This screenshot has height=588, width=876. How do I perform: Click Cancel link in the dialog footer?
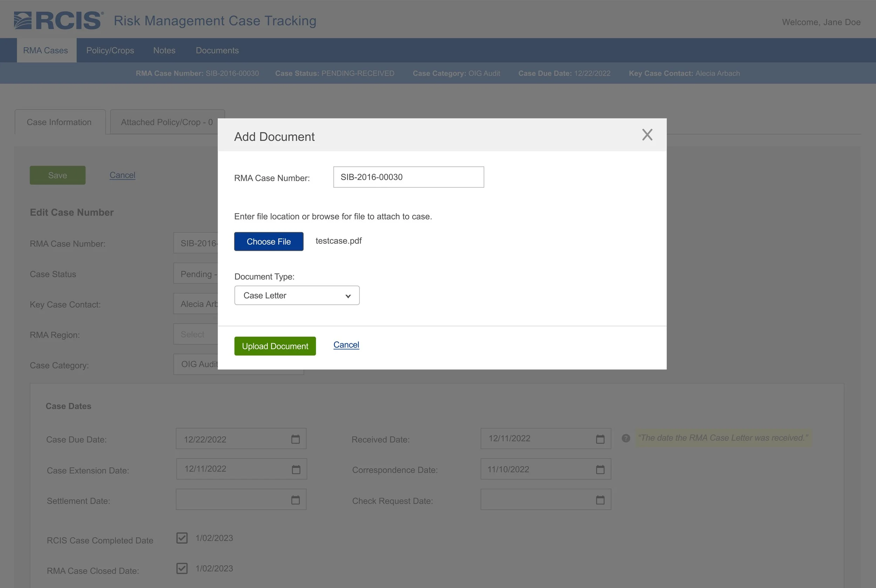[346, 345]
